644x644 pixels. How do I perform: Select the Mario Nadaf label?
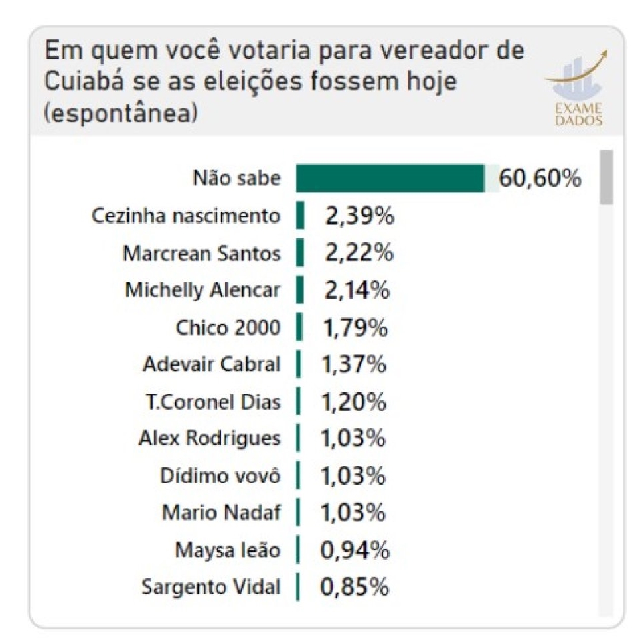[221, 513]
